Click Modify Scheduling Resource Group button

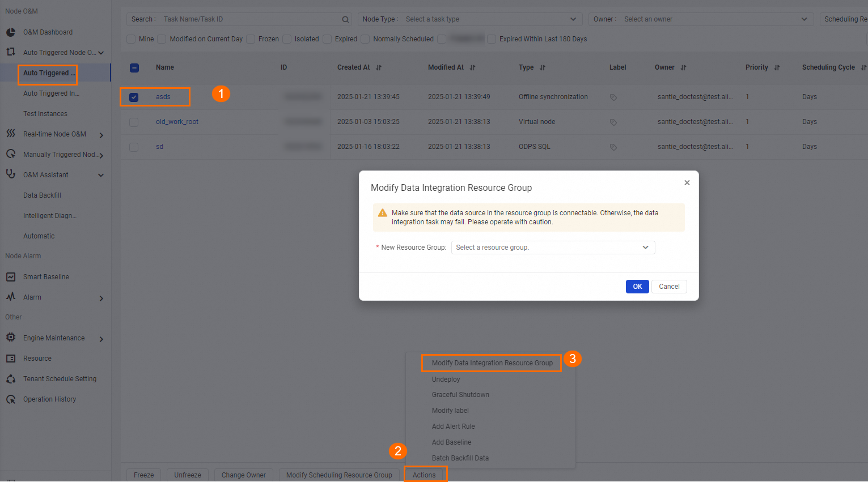pyautogui.click(x=339, y=475)
